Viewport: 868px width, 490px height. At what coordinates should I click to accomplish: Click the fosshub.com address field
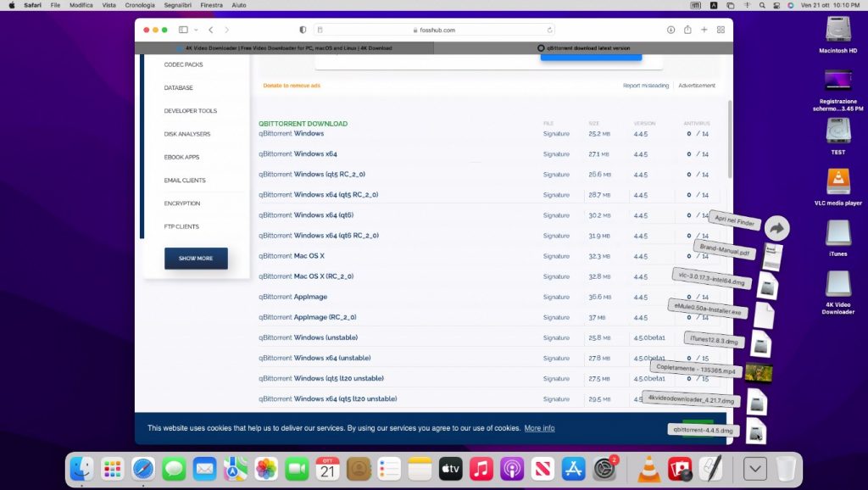437,30
